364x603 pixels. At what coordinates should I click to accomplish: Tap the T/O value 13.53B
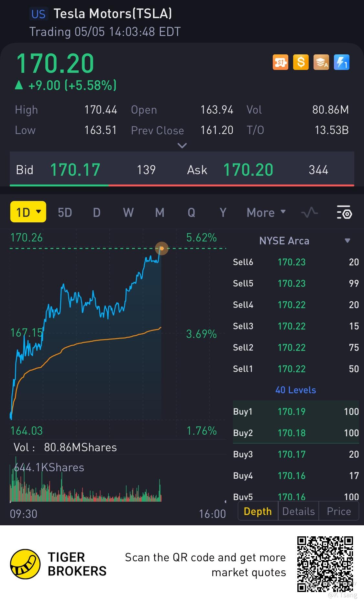point(332,130)
